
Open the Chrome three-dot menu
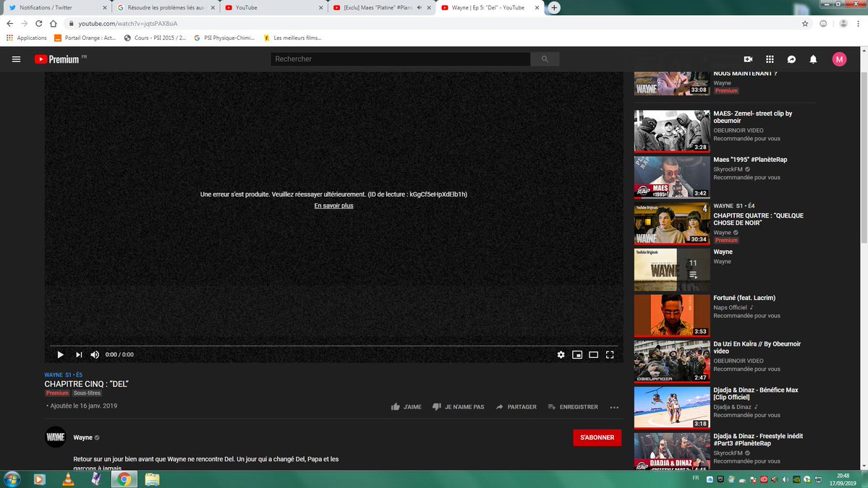point(859,23)
